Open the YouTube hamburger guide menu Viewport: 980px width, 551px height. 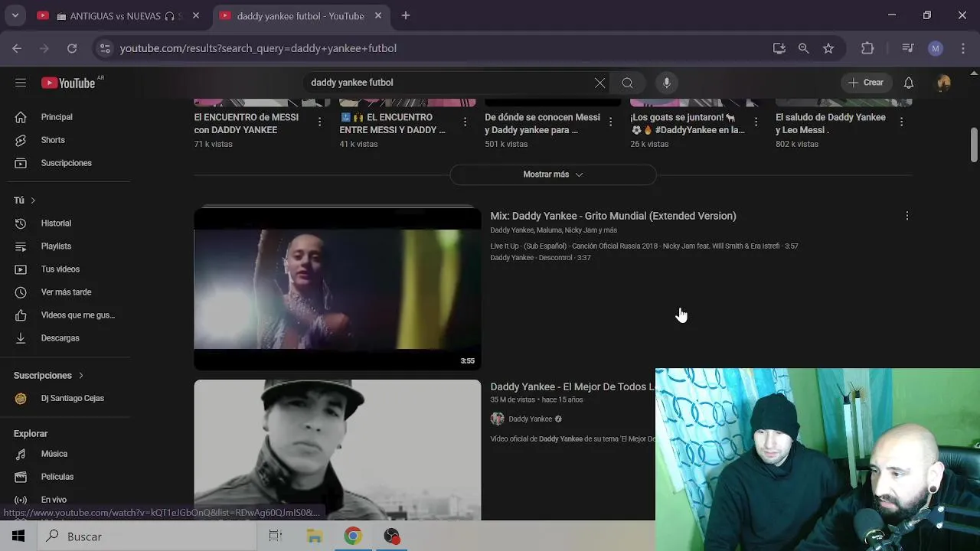click(x=21, y=83)
